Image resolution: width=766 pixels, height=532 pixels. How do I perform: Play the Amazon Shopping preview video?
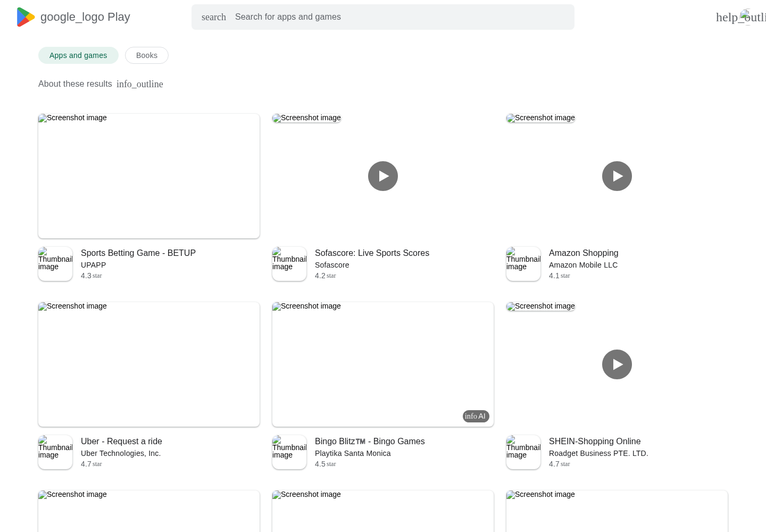click(x=617, y=176)
